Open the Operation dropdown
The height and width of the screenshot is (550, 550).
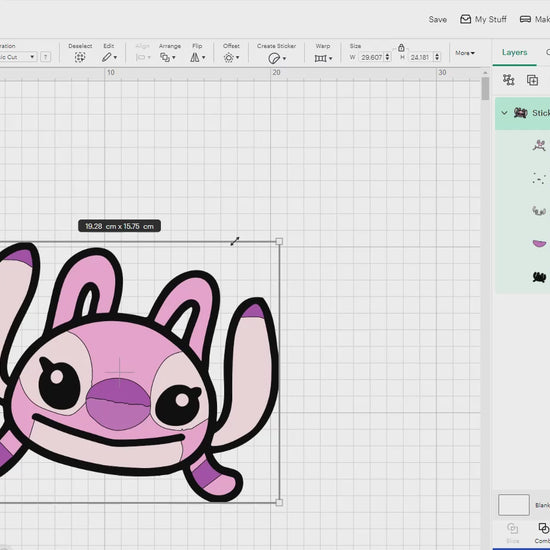(x=18, y=57)
